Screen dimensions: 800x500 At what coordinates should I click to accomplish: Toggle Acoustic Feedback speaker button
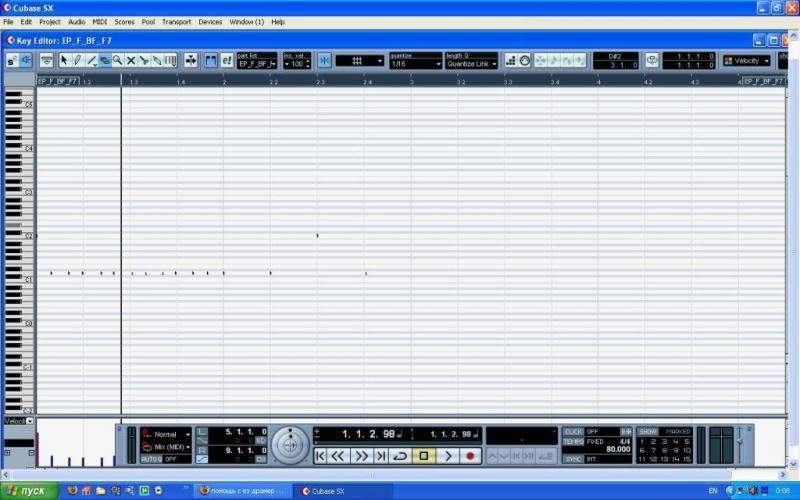point(26,61)
